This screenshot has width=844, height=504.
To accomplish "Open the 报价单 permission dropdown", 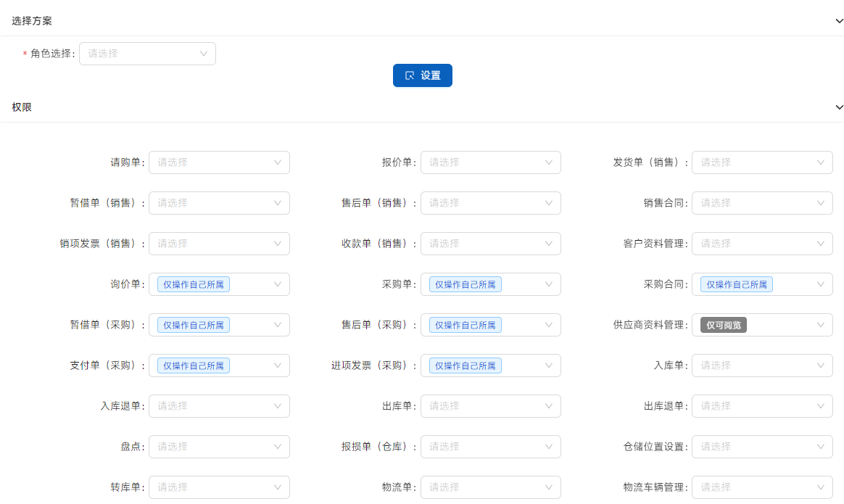I will (x=490, y=162).
